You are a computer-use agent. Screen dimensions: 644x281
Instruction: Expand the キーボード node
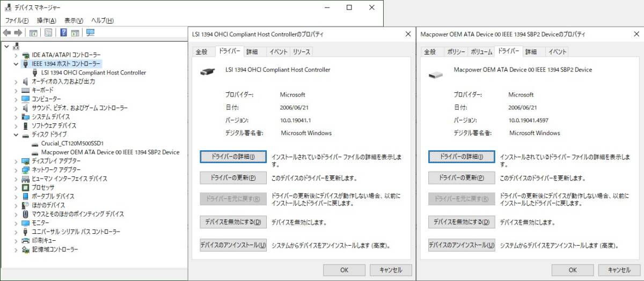coord(16,90)
